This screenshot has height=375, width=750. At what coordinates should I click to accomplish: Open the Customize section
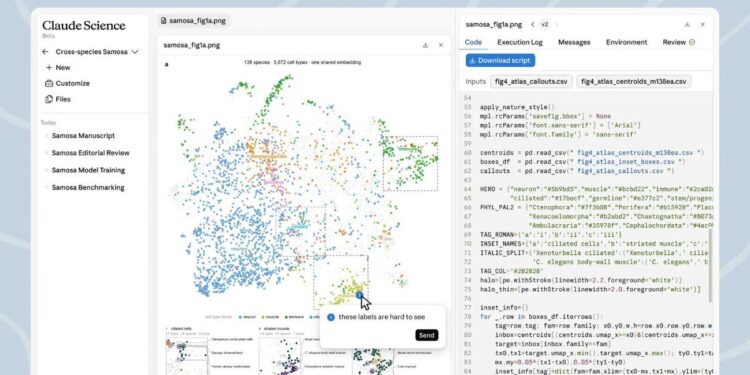click(67, 83)
